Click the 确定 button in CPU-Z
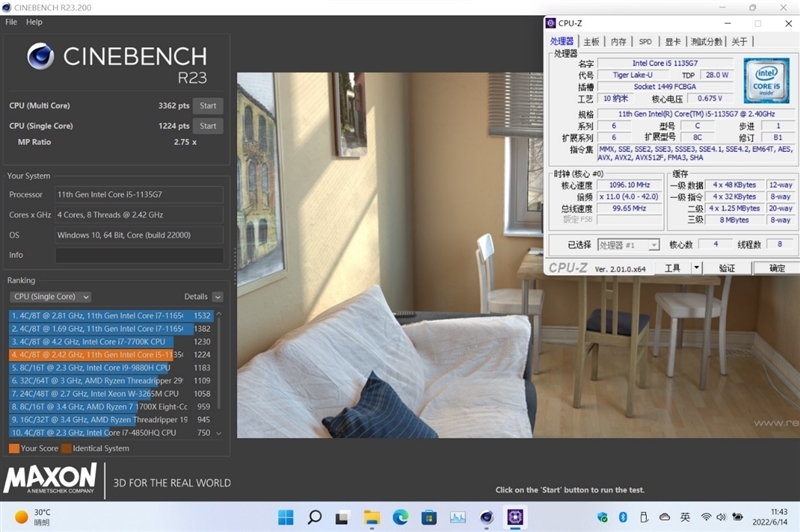The height and width of the screenshot is (532, 800). [776, 268]
